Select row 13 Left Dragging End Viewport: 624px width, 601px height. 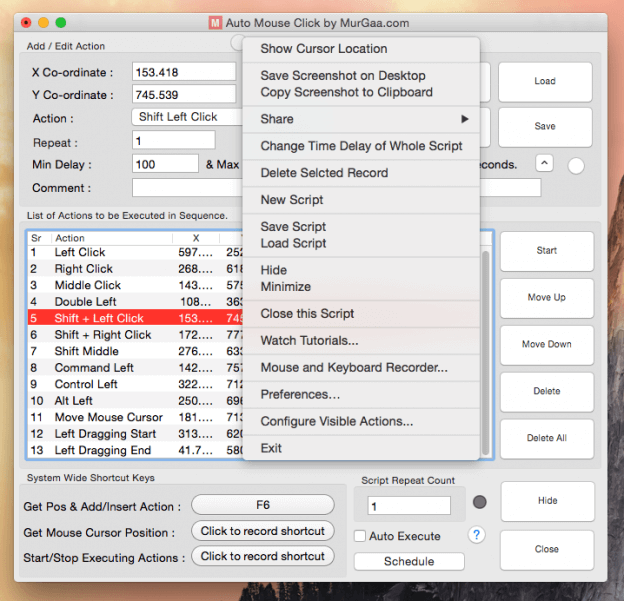135,450
